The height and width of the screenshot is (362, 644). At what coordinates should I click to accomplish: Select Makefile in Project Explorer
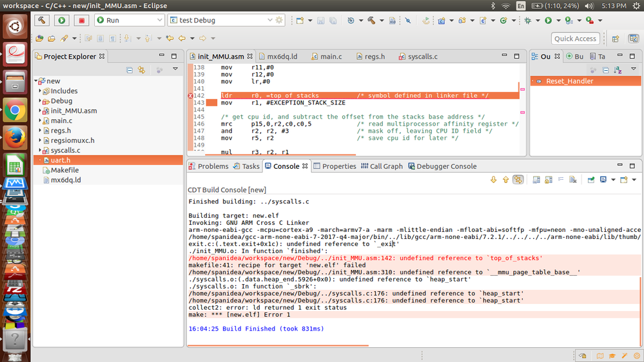coord(64,170)
